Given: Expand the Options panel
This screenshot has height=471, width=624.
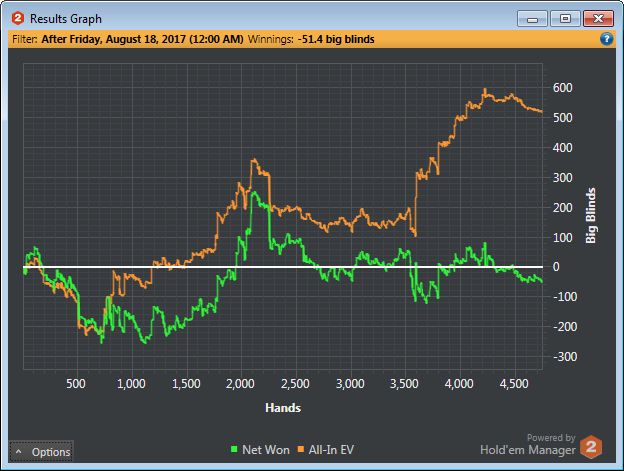Looking at the screenshot, I should click(x=41, y=452).
